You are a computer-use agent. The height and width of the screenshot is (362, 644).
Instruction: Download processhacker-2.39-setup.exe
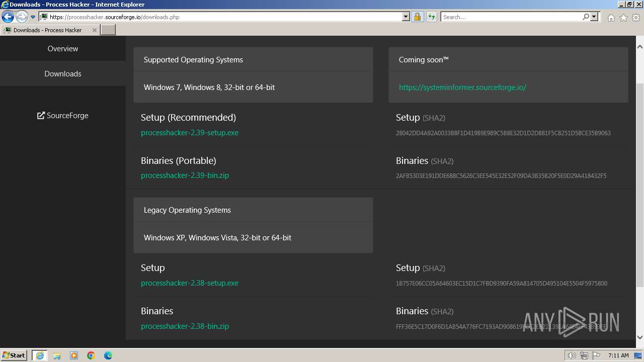click(x=190, y=133)
